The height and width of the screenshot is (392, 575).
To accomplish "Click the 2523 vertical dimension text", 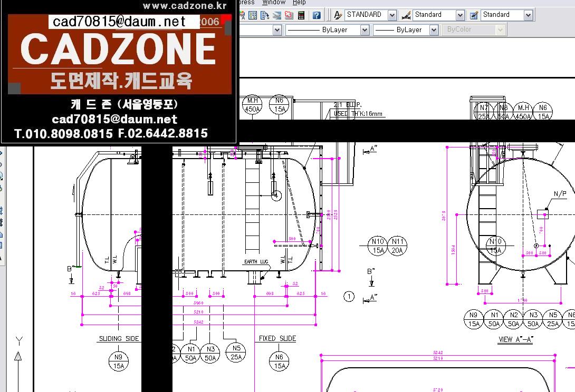I will click(336, 214).
